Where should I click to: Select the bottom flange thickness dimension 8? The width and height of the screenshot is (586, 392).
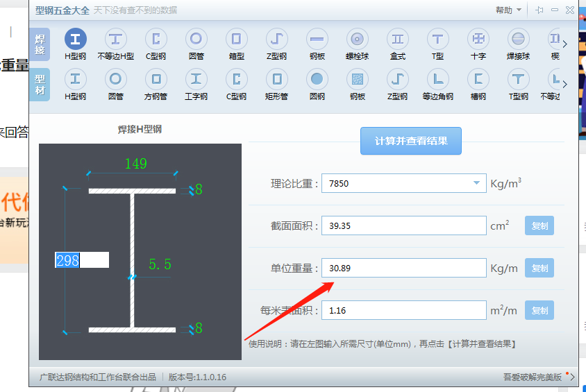(x=199, y=328)
